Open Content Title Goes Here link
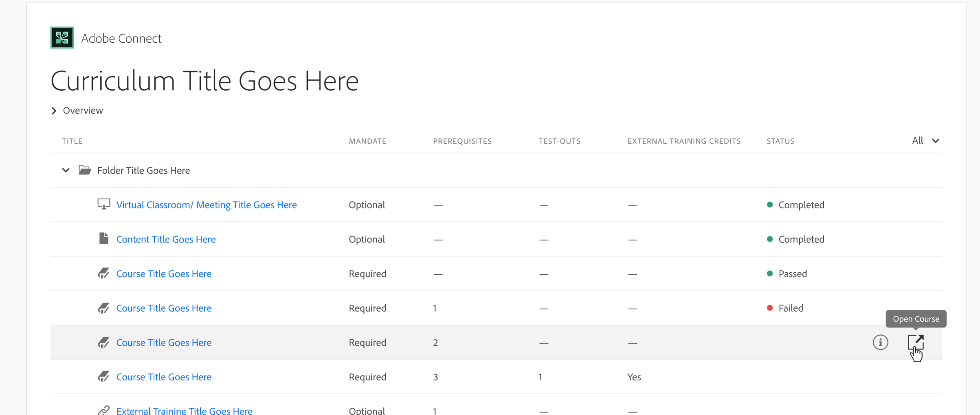The width and height of the screenshot is (980, 415). [x=166, y=239]
